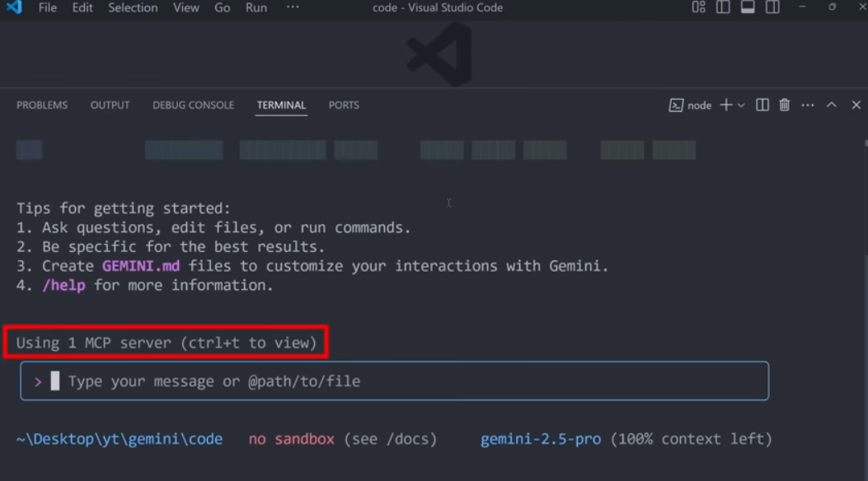Click the code - Visual Studio Code title
The width and height of the screenshot is (868, 481).
click(438, 7)
